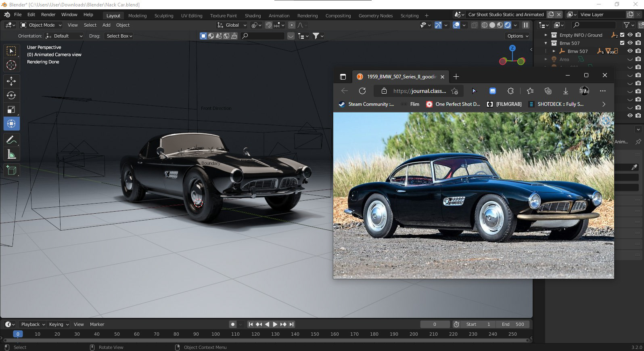
Task: Open the Drag Select Box dropdown
Action: pos(119,36)
